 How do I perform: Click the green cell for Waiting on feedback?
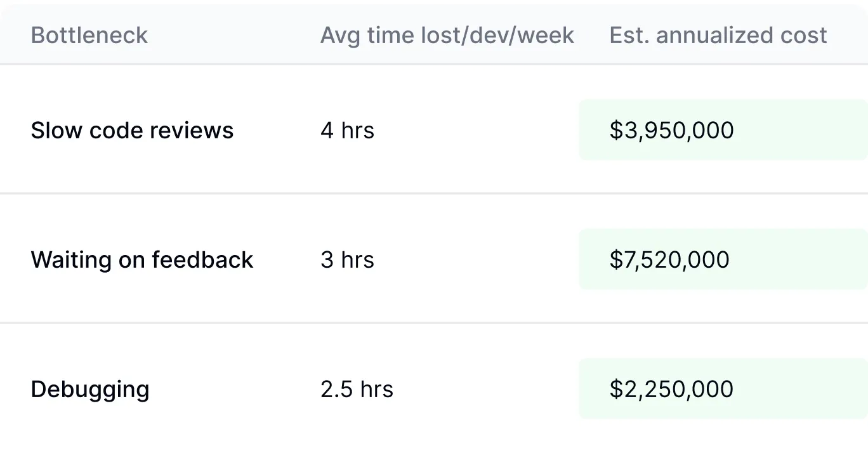(799, 260)
